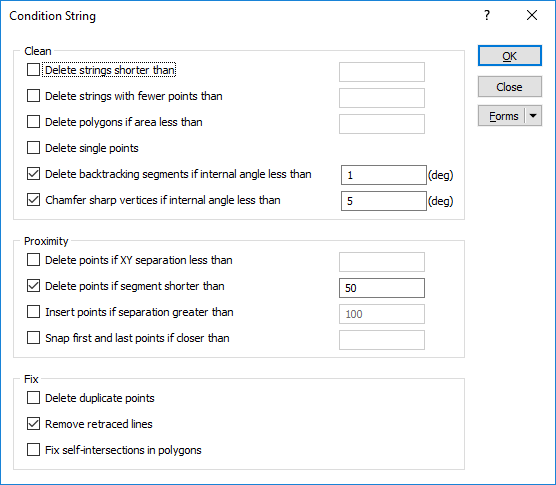The height and width of the screenshot is (485, 556).
Task: Tick Delete duplicate points checkbox
Action: point(33,398)
